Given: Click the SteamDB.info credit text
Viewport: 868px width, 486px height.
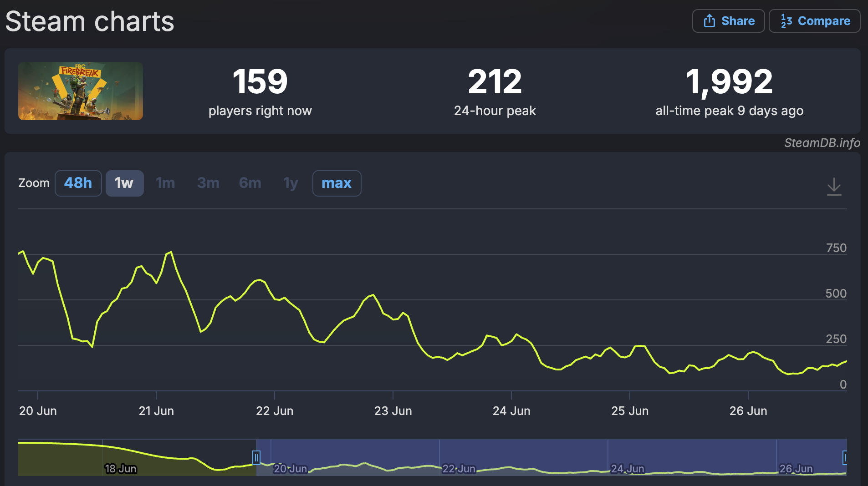Looking at the screenshot, I should (822, 143).
